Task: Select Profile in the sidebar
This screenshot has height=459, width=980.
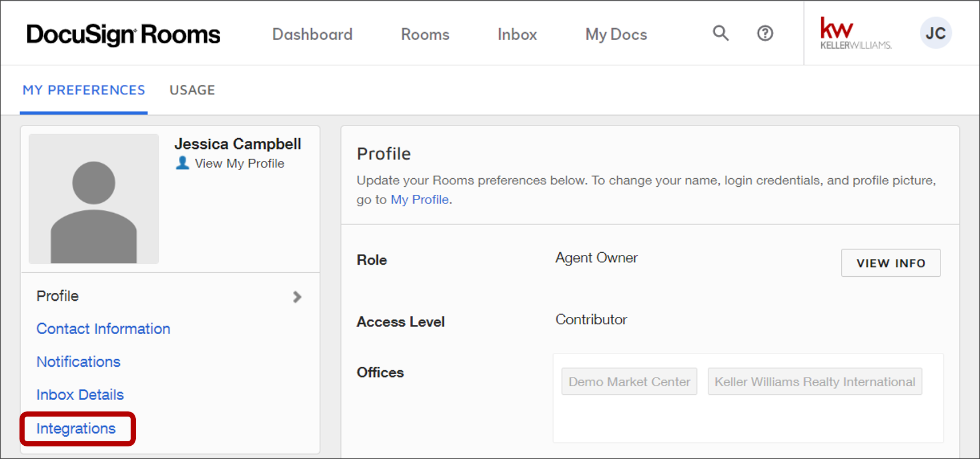Action: click(x=57, y=296)
